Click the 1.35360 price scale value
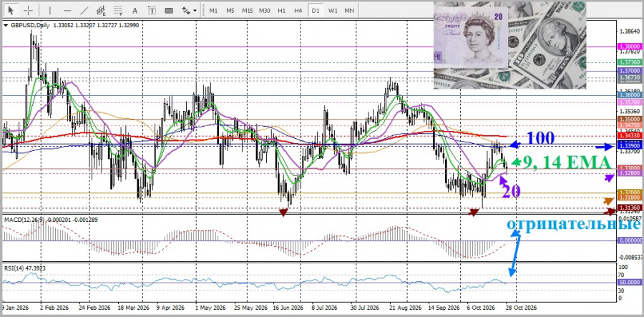The width and height of the screenshot is (644, 317). [629, 112]
